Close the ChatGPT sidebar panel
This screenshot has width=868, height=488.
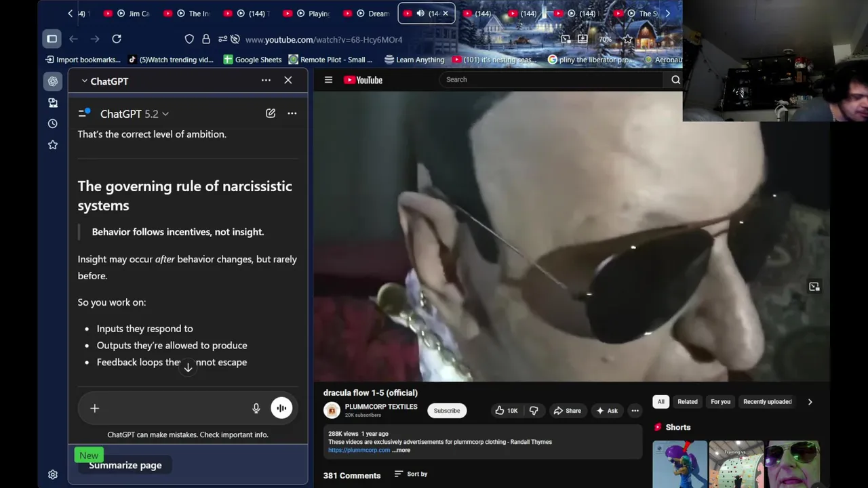(x=288, y=80)
